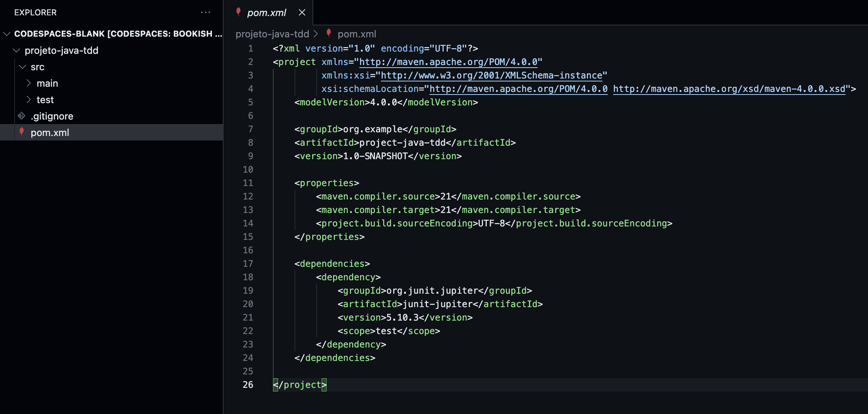Click the EXPLORER panel title
This screenshot has height=414, width=868.
(36, 12)
